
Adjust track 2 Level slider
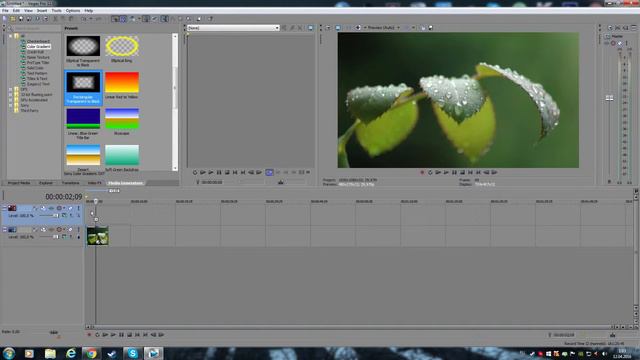56,237
